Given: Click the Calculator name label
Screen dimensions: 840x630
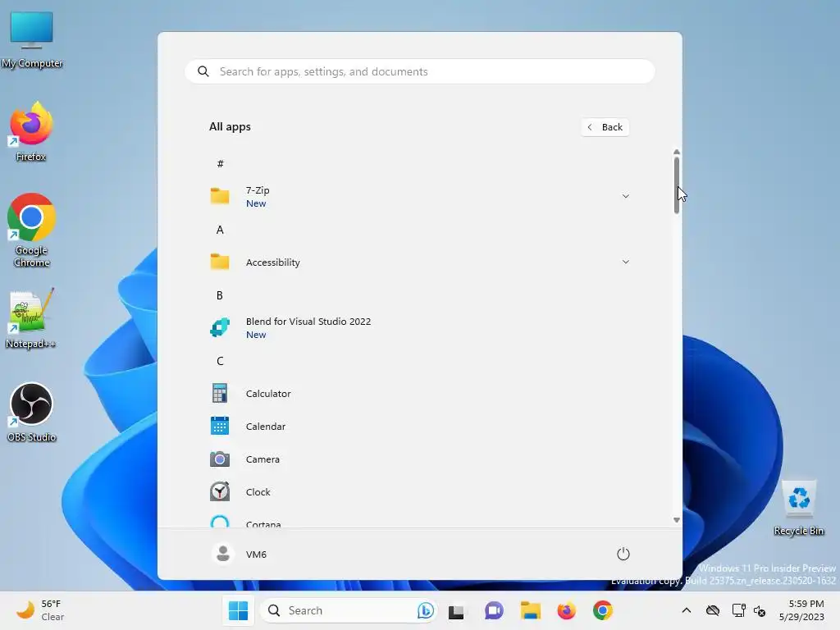Looking at the screenshot, I should click(268, 394).
